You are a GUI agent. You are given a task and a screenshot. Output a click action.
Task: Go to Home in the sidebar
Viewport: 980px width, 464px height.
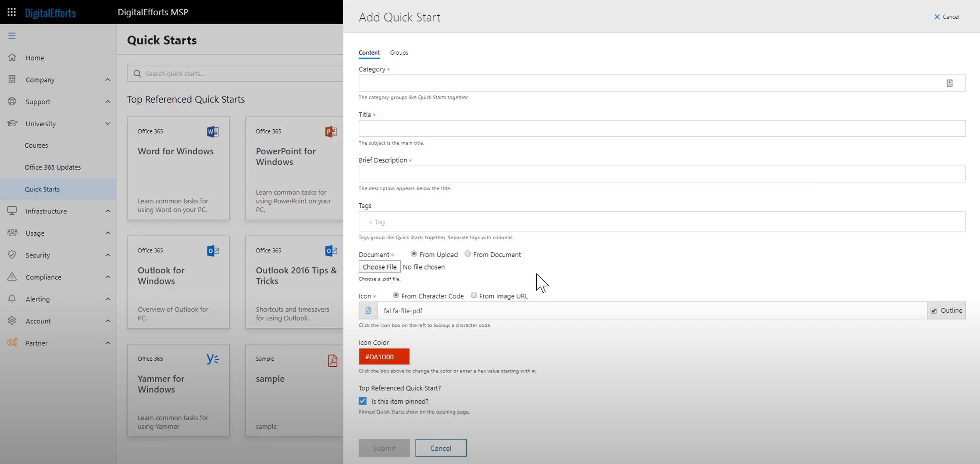click(x=35, y=57)
